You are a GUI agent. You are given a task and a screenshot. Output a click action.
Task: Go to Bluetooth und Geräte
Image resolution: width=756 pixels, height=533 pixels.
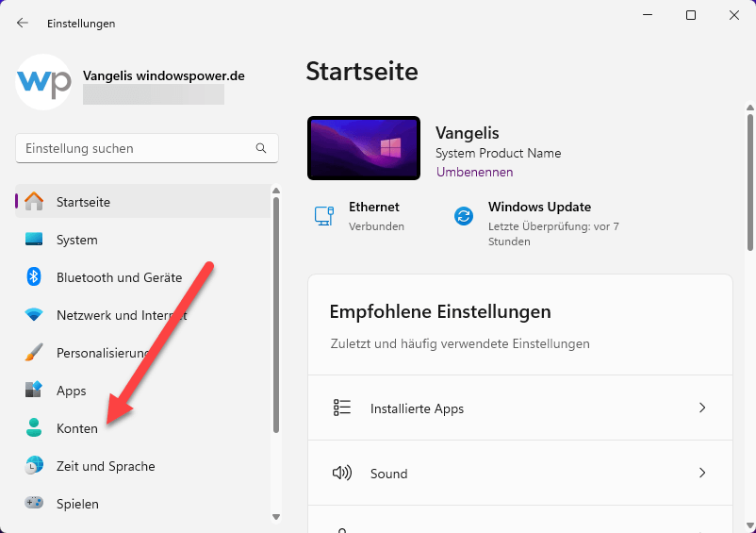click(142, 276)
